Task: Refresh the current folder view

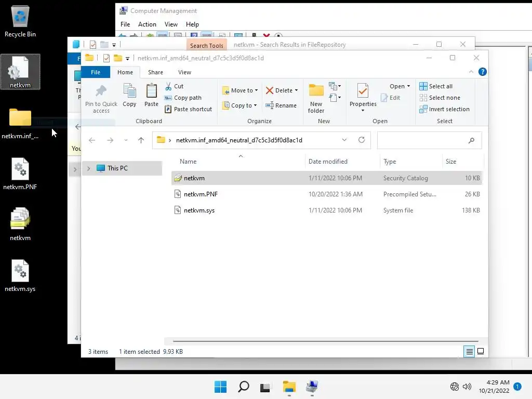Action: tap(362, 140)
